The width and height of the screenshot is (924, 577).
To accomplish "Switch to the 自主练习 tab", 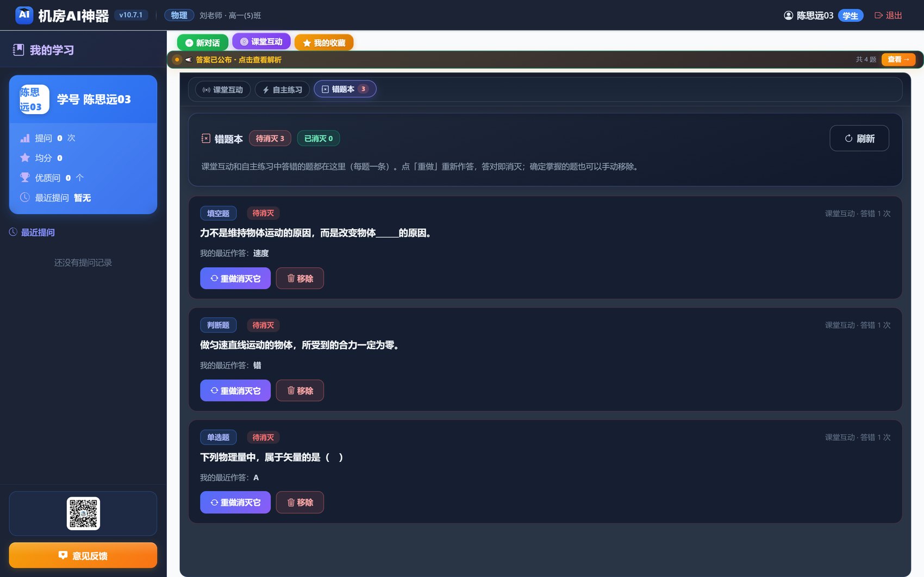I will click(x=283, y=90).
